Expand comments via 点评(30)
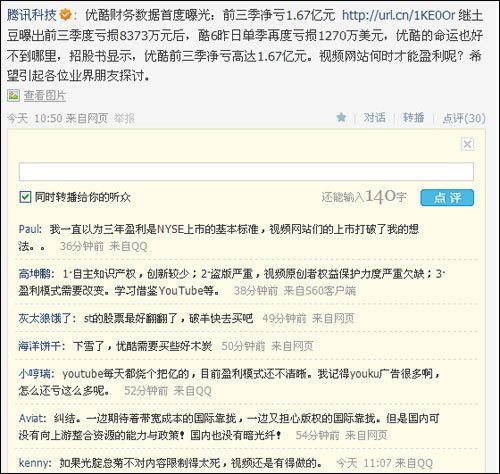The image size is (500, 474). tap(464, 118)
